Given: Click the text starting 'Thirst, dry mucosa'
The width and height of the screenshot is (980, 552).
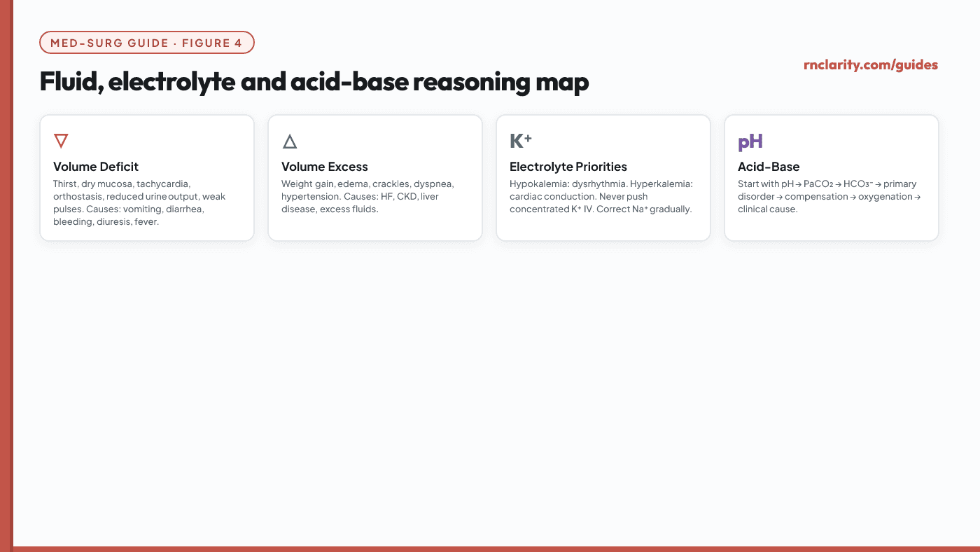Looking at the screenshot, I should click(x=139, y=203).
